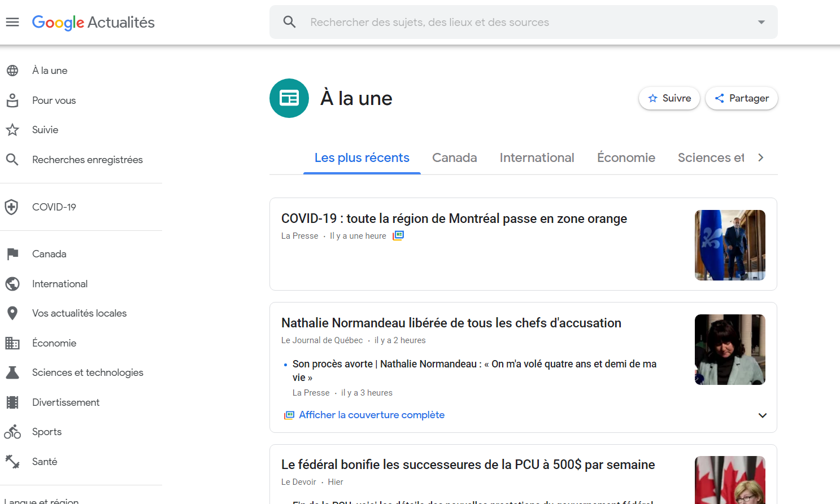Click the 'il y a 2 heures' timestamp
This screenshot has height=504, width=840.
click(400, 340)
